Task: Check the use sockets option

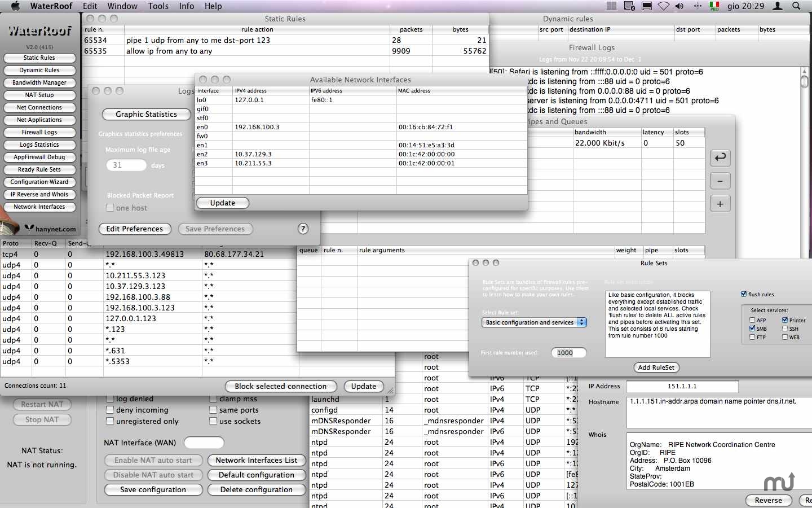Action: click(213, 421)
